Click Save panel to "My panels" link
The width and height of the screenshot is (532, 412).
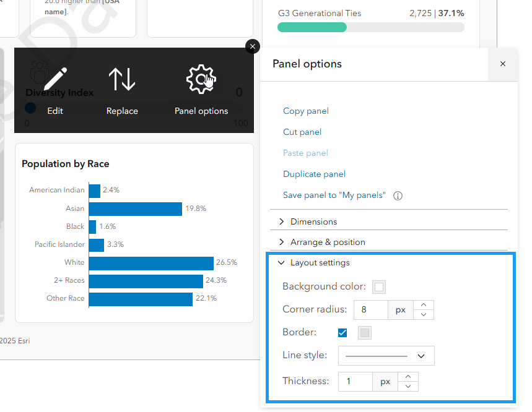click(334, 195)
